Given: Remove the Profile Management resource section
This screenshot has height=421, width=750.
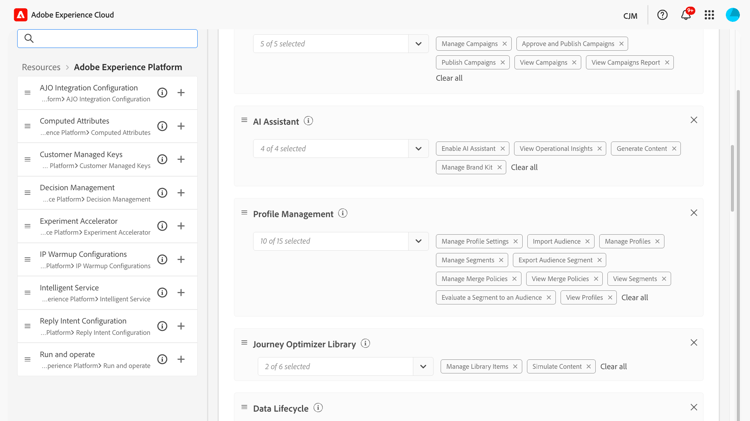Looking at the screenshot, I should pos(694,213).
